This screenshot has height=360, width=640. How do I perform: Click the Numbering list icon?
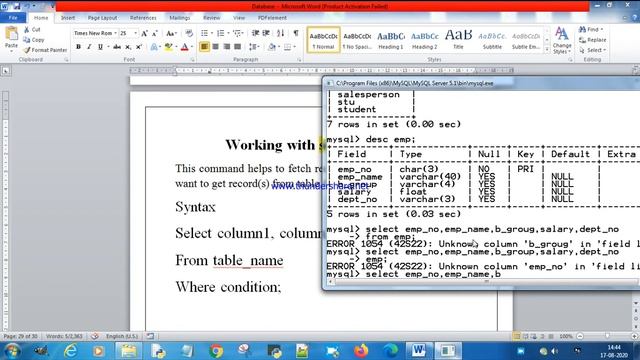pos(222,33)
